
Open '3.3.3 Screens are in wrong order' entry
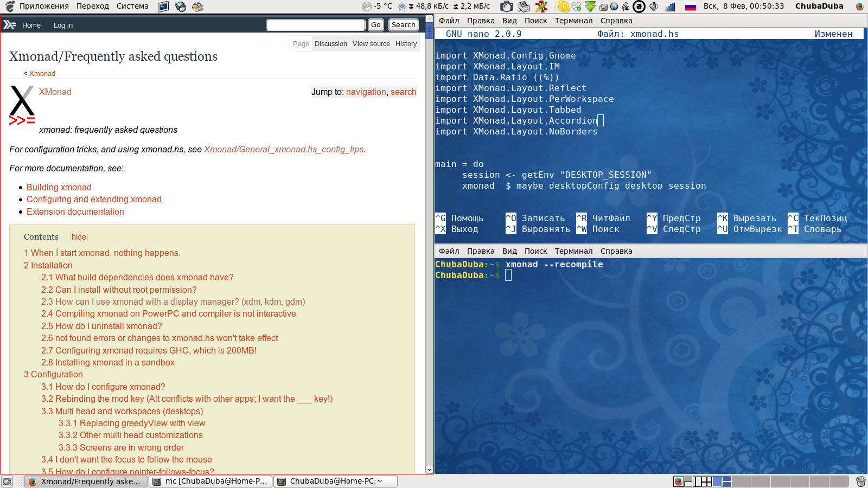tap(122, 448)
